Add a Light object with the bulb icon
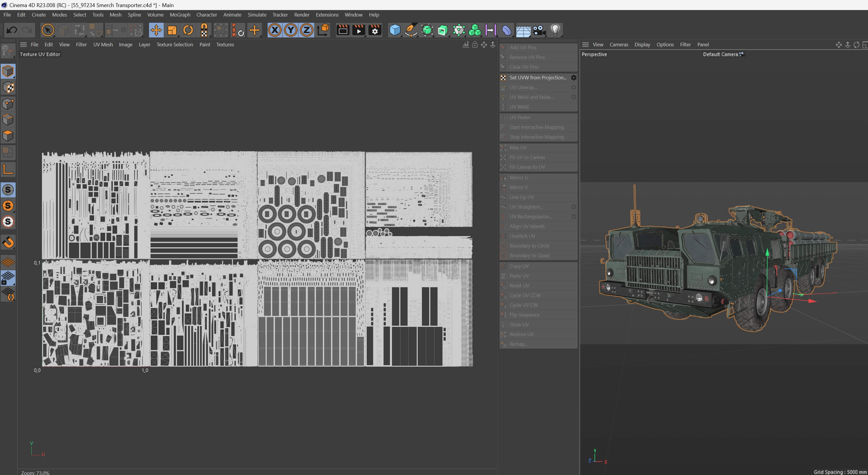 click(555, 30)
